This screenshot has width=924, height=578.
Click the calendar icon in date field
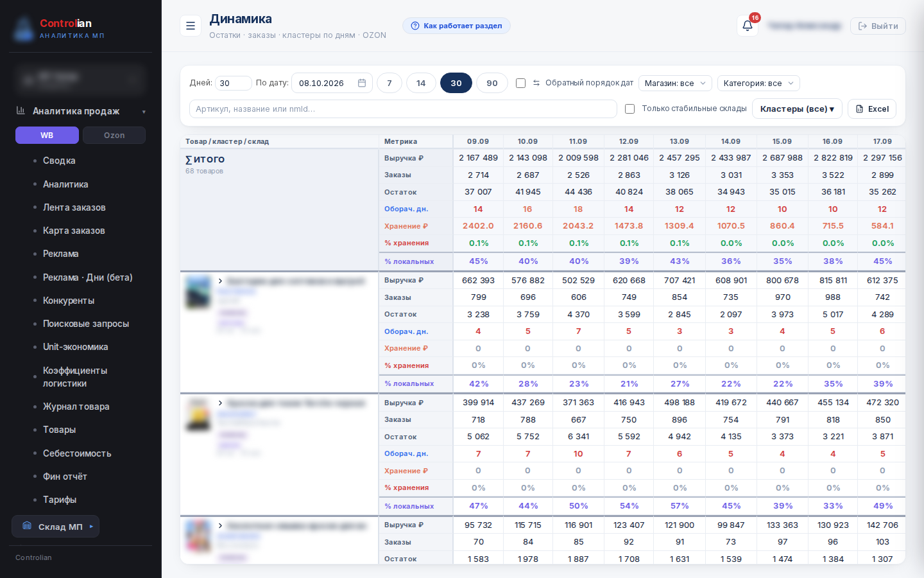362,83
